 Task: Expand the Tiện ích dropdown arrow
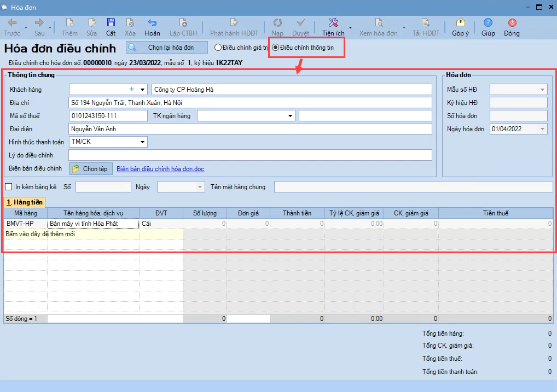(x=350, y=28)
